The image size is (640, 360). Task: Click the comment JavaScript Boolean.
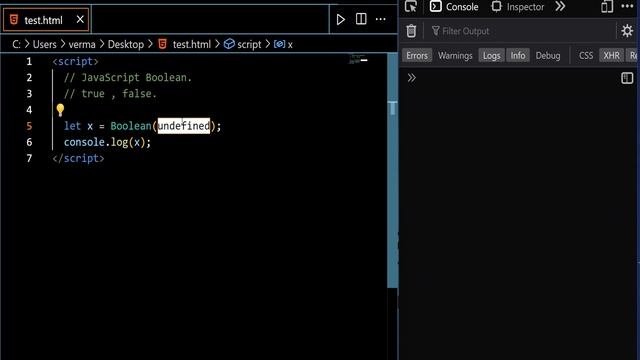coord(128,78)
